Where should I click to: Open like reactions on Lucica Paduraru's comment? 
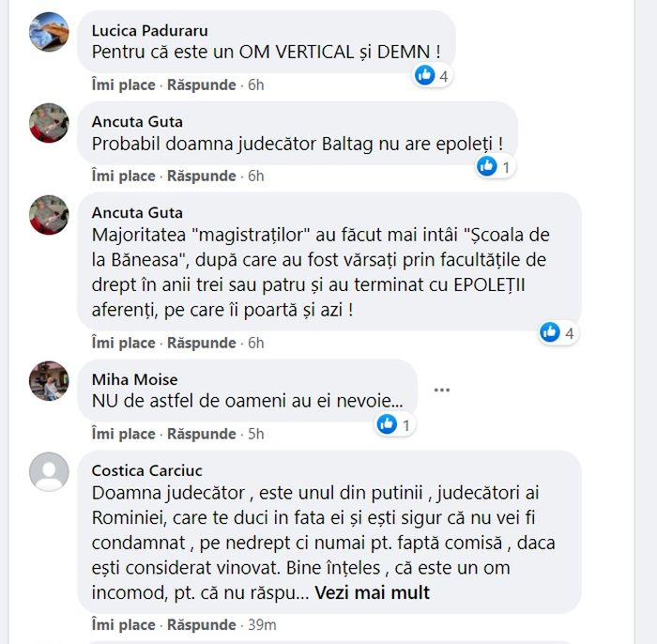432,76
